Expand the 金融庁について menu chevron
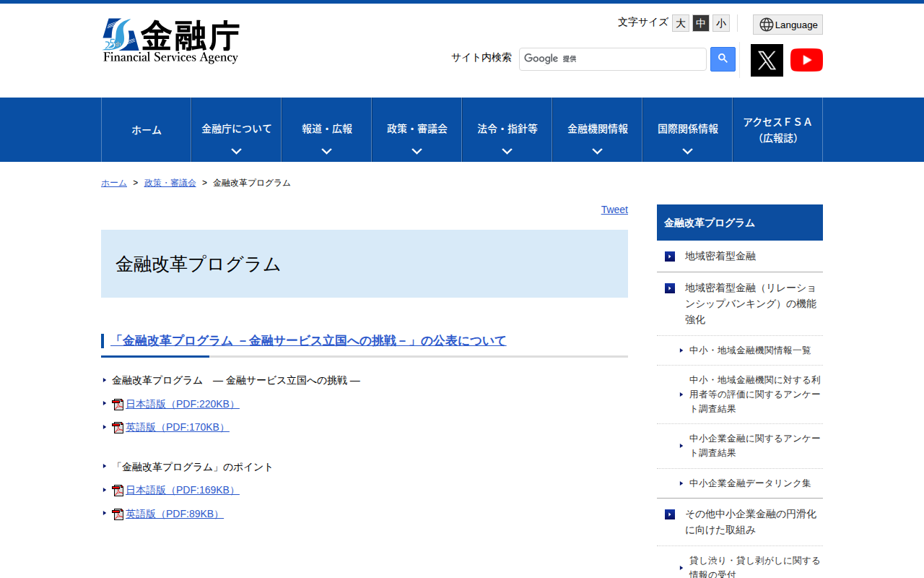The height and width of the screenshot is (578, 924). pos(236,151)
